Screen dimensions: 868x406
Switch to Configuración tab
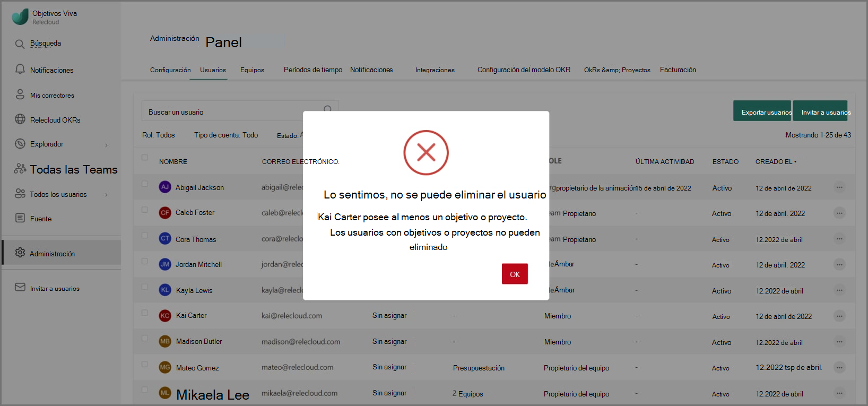click(x=170, y=70)
